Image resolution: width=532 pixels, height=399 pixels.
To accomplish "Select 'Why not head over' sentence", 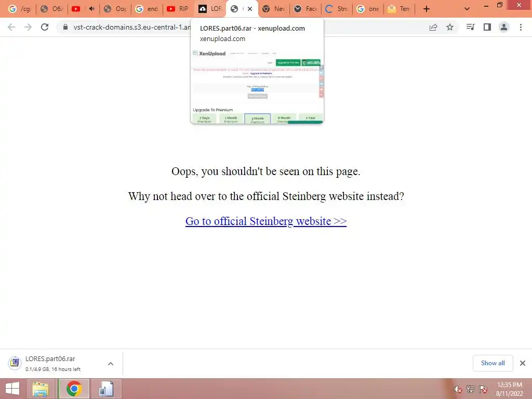I will click(266, 196).
